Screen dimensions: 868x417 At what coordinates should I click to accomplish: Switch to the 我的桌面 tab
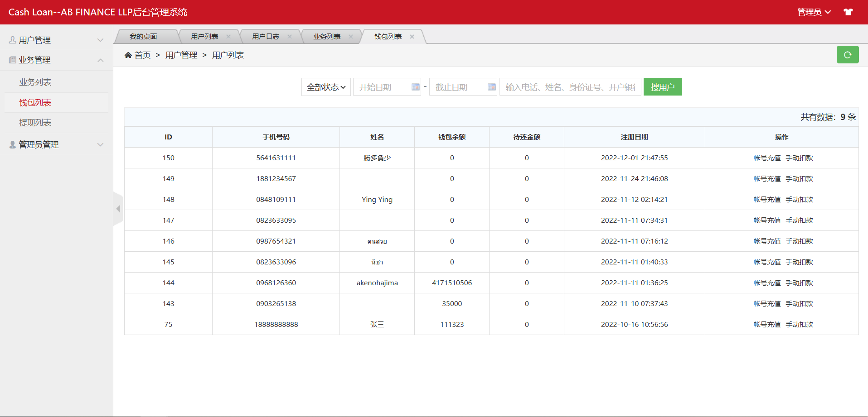click(x=143, y=37)
